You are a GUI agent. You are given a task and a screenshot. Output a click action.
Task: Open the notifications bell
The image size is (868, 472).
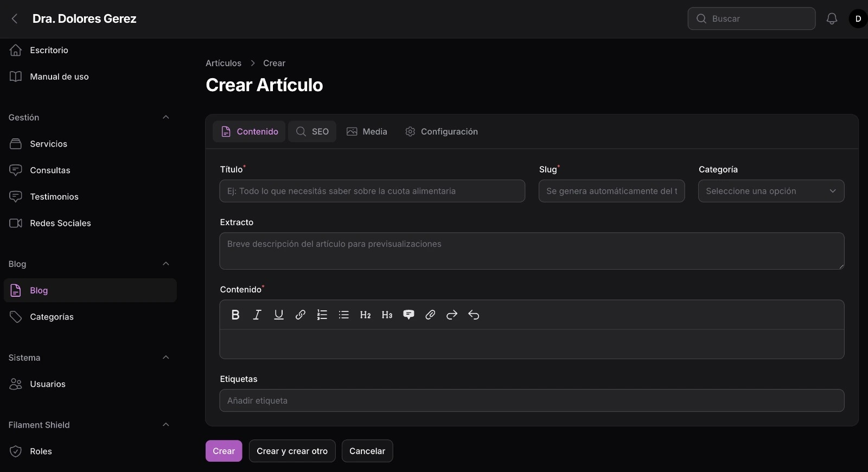point(832,19)
